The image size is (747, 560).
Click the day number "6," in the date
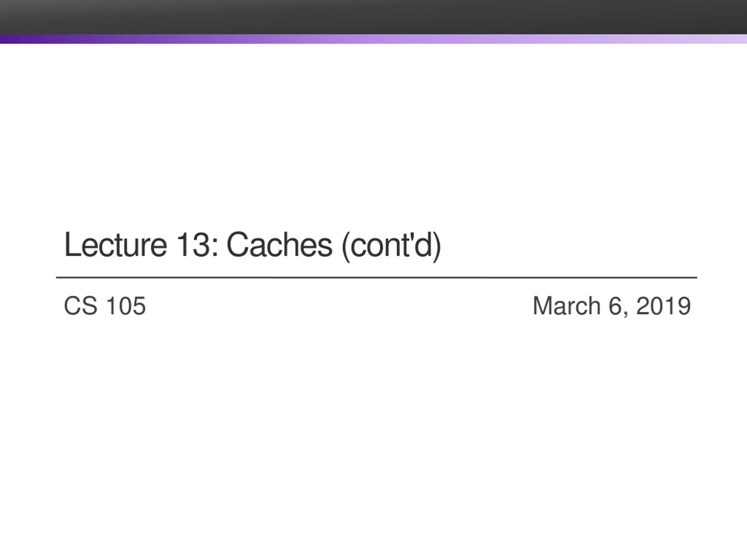(618, 307)
